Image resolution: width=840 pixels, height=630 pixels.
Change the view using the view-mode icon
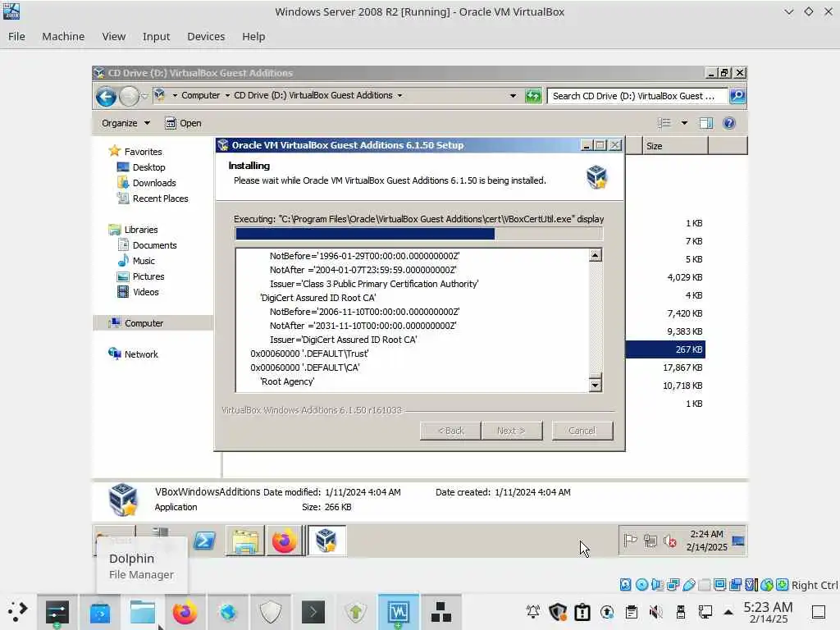(664, 123)
